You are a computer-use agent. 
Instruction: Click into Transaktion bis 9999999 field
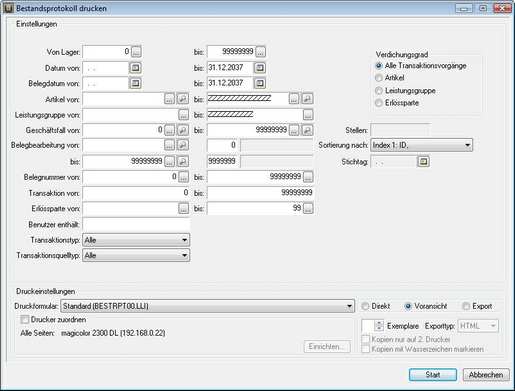260,193
